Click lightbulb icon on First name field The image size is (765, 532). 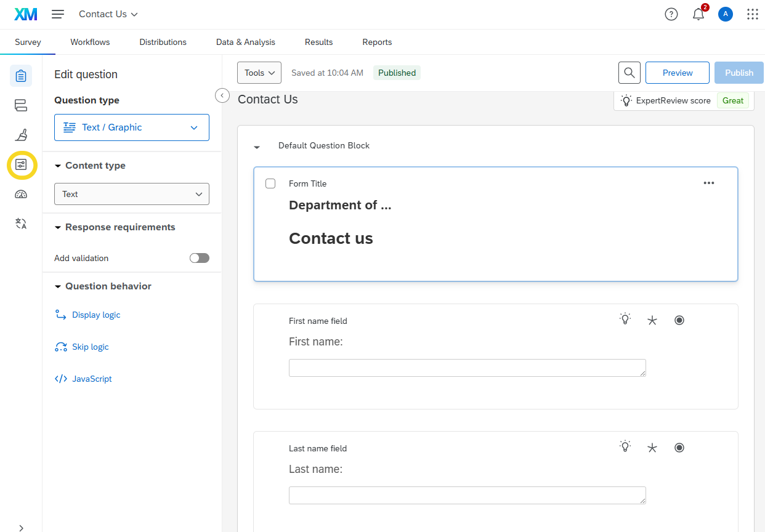coord(625,320)
